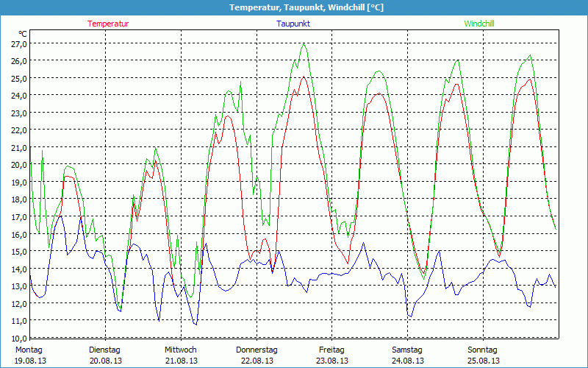Click the 11,0 axis value

click(18, 320)
